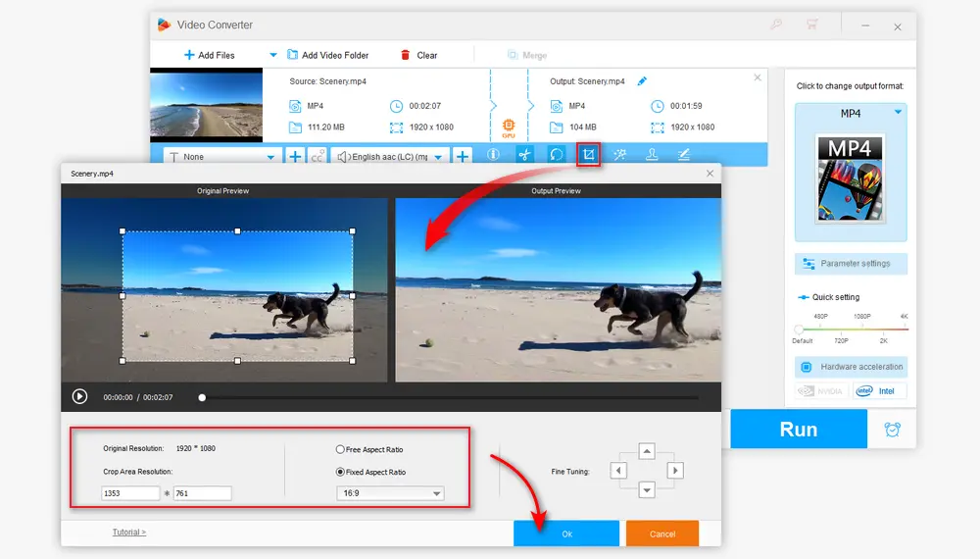Image resolution: width=980 pixels, height=559 pixels.
Task: Select the rotate video icon
Action: 556,154
